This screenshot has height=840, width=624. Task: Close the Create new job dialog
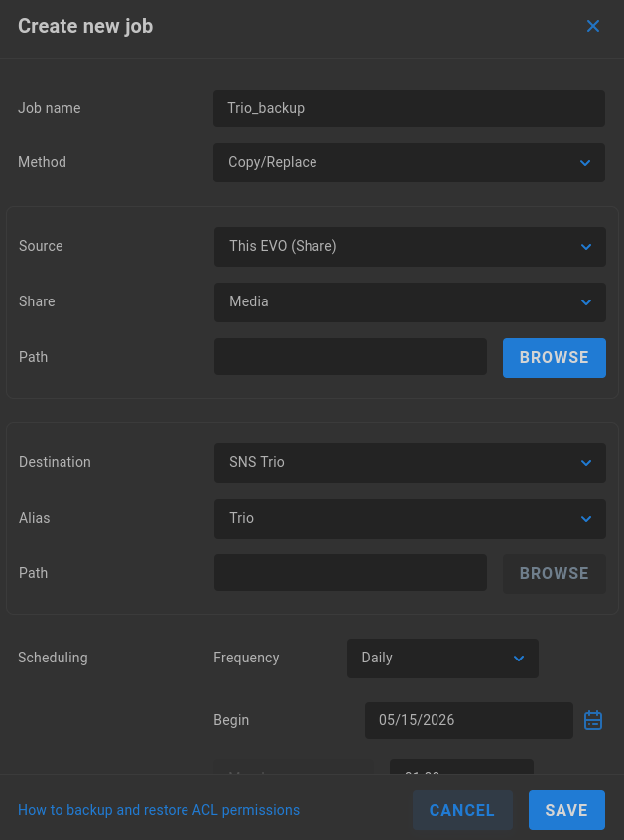click(x=592, y=26)
